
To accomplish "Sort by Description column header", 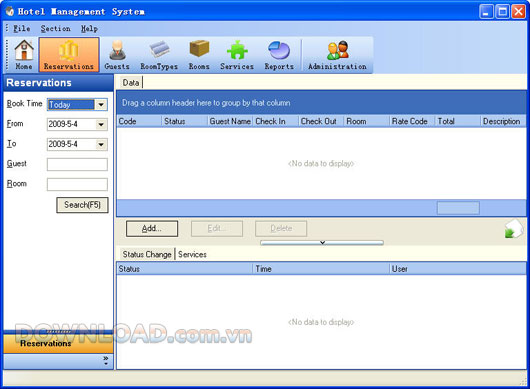I will [x=503, y=121].
